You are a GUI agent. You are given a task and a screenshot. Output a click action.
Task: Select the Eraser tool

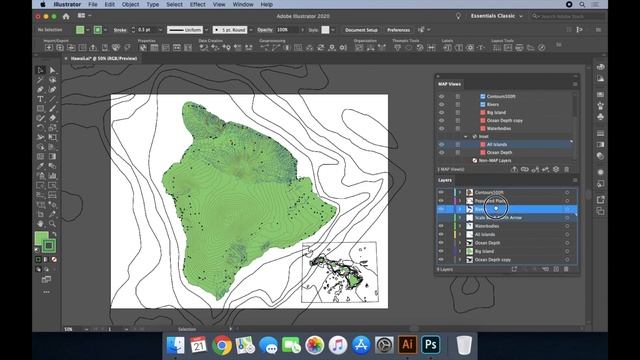[52, 118]
